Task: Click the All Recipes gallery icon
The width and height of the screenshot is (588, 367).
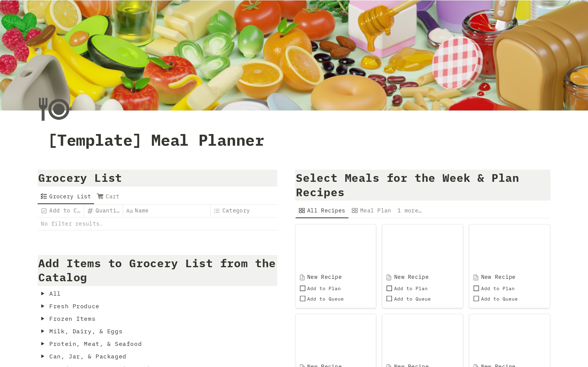Action: [x=302, y=211]
